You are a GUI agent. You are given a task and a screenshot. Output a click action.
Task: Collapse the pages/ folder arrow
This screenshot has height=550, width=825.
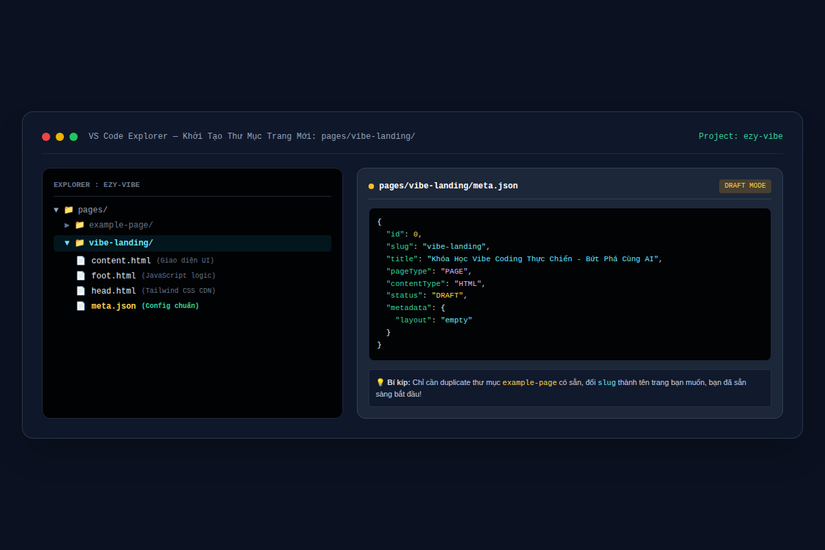(x=56, y=210)
